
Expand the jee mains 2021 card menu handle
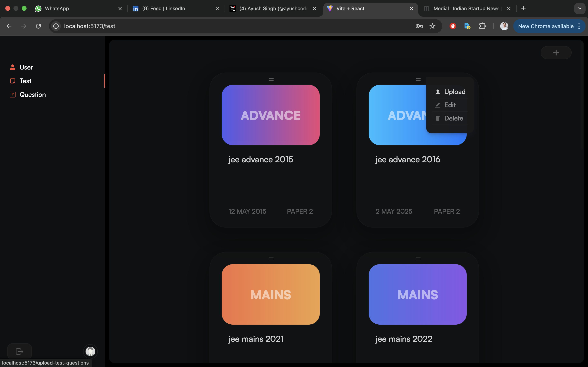coord(271,259)
